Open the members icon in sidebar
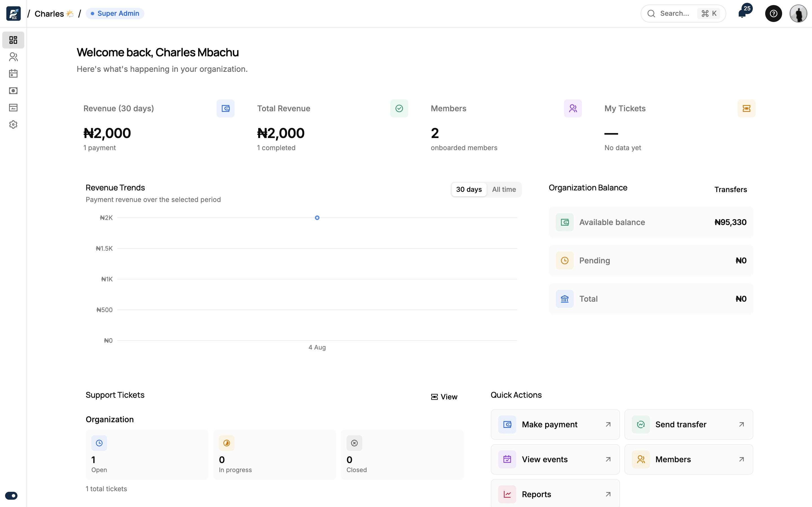This screenshot has height=507, width=812. pos(13,57)
